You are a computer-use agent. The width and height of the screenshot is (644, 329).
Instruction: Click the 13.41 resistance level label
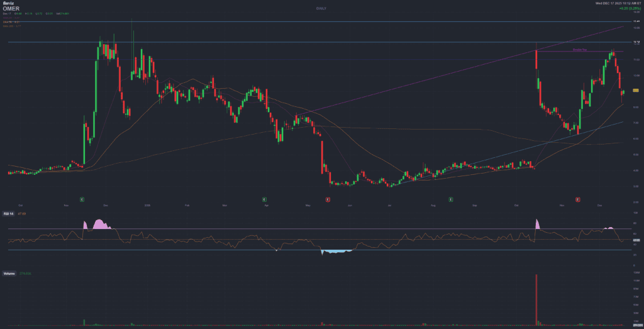click(x=636, y=21)
